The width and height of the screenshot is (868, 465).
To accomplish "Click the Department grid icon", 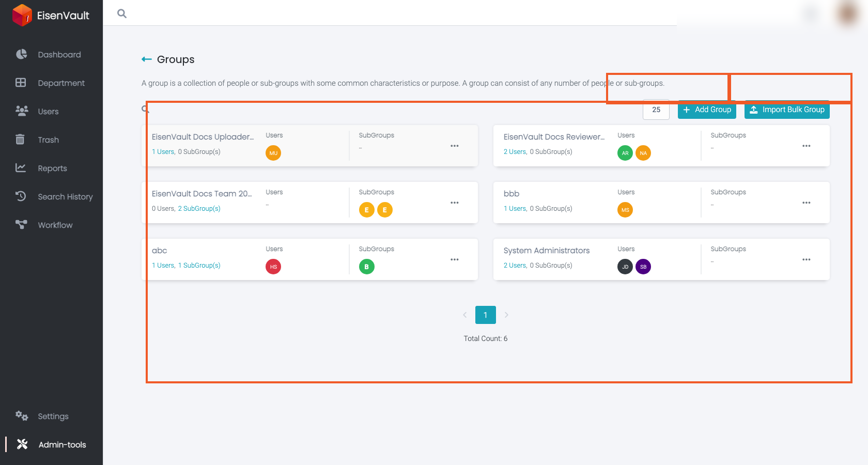I will (x=21, y=82).
